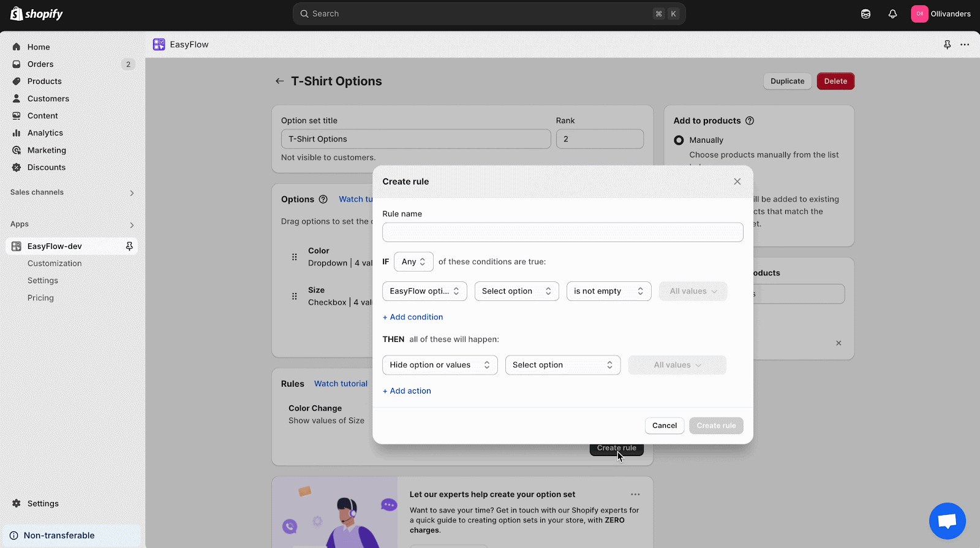Click the Duplicate button
The image size is (980, 548).
(787, 82)
